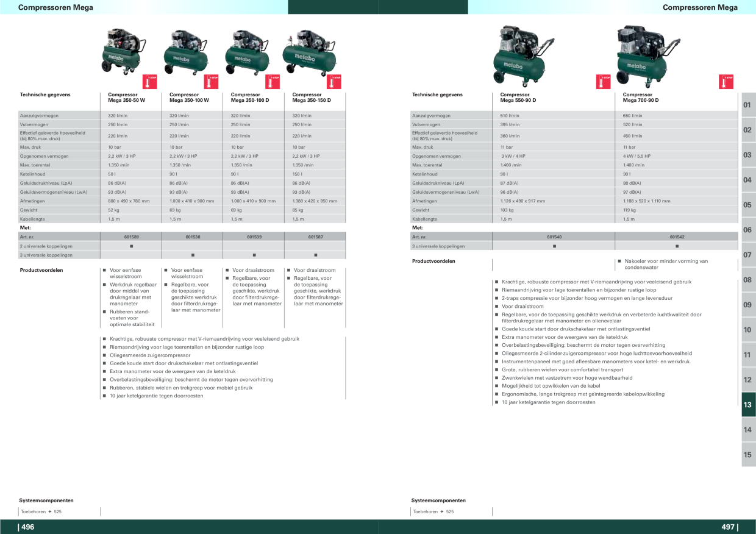756x534 pixels.
Task: Click suction capacity '650 l/min'
Action: [632, 116]
